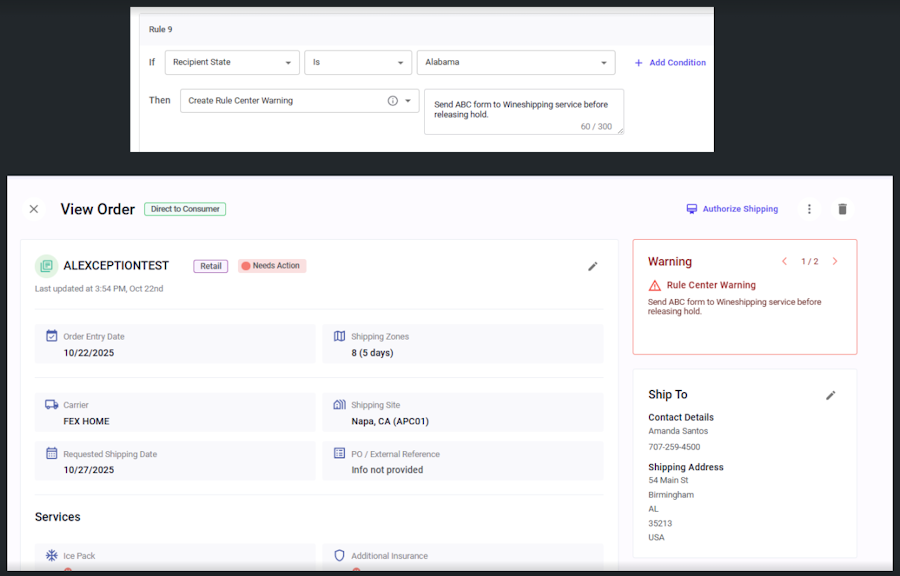Open the three-dot more options menu
The width and height of the screenshot is (900, 576).
[810, 209]
